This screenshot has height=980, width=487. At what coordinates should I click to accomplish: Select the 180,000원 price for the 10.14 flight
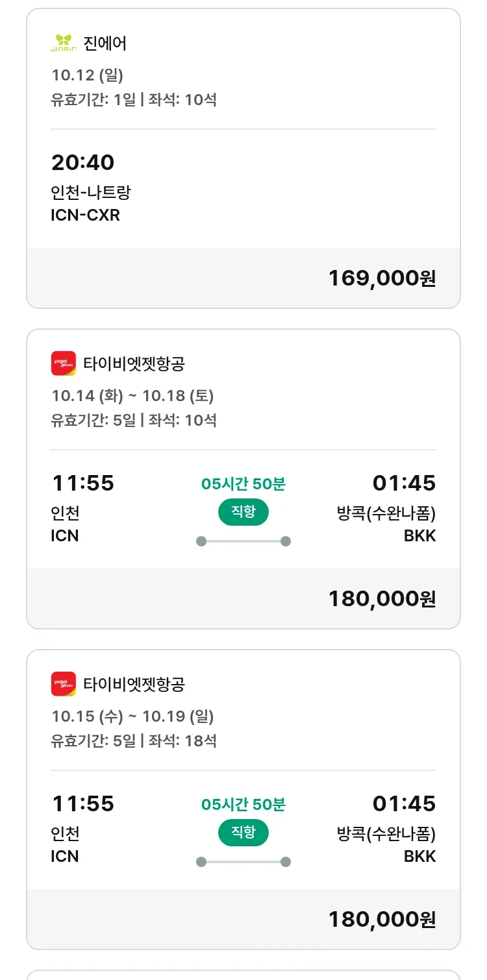click(382, 599)
